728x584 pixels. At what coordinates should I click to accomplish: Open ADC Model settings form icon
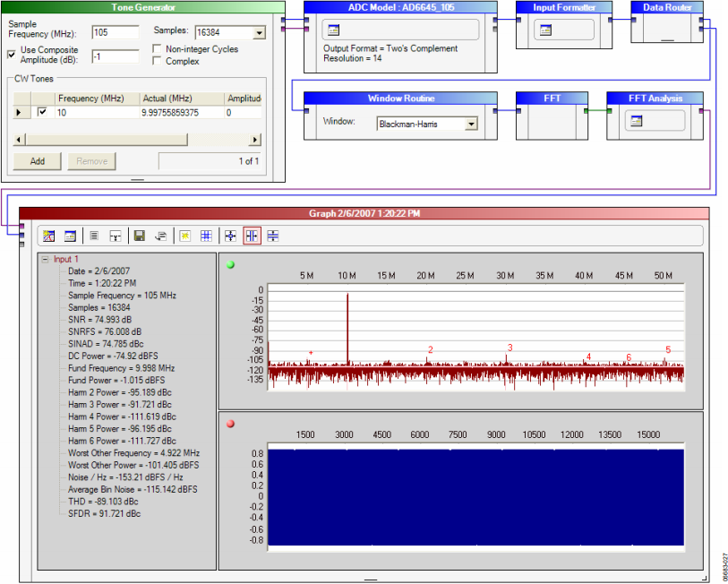pyautogui.click(x=333, y=30)
